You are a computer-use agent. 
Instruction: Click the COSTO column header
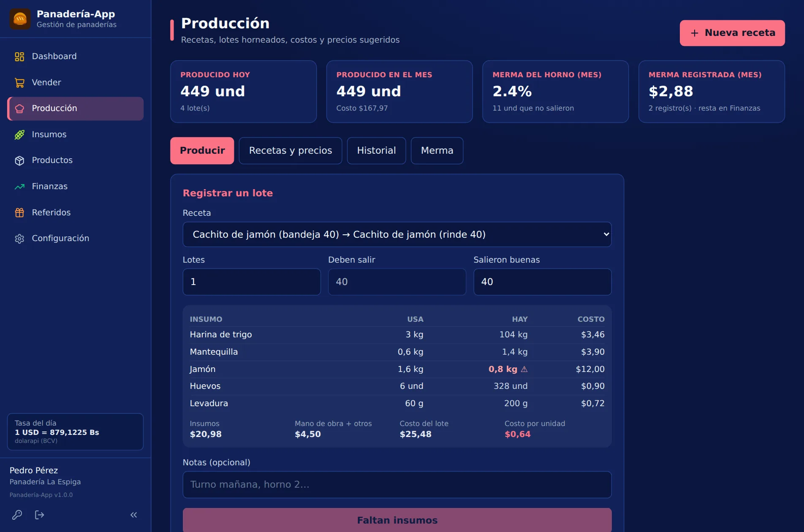pos(591,320)
